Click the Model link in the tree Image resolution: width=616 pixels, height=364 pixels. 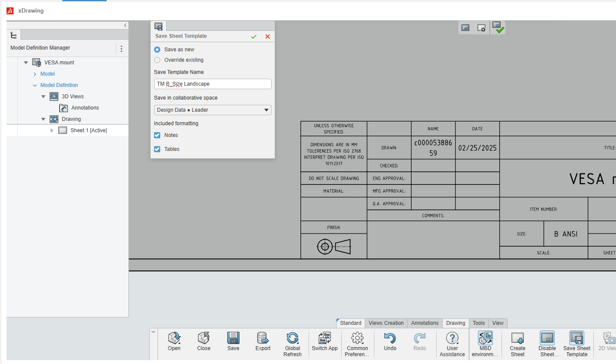pos(47,74)
